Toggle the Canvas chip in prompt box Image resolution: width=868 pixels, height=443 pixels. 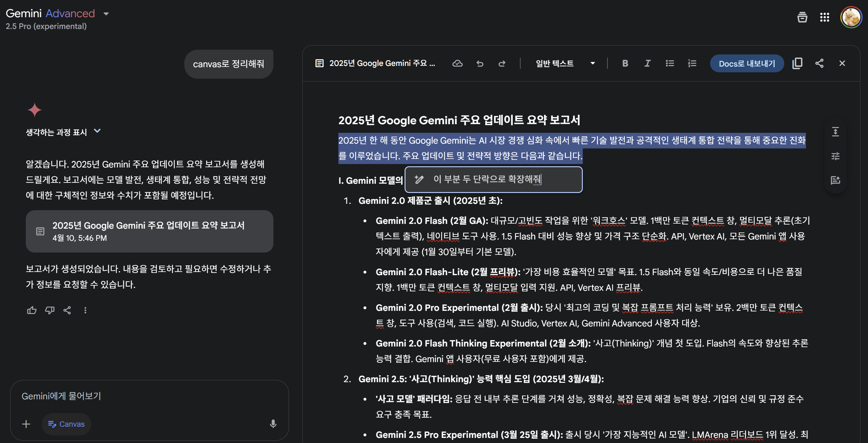coord(67,424)
